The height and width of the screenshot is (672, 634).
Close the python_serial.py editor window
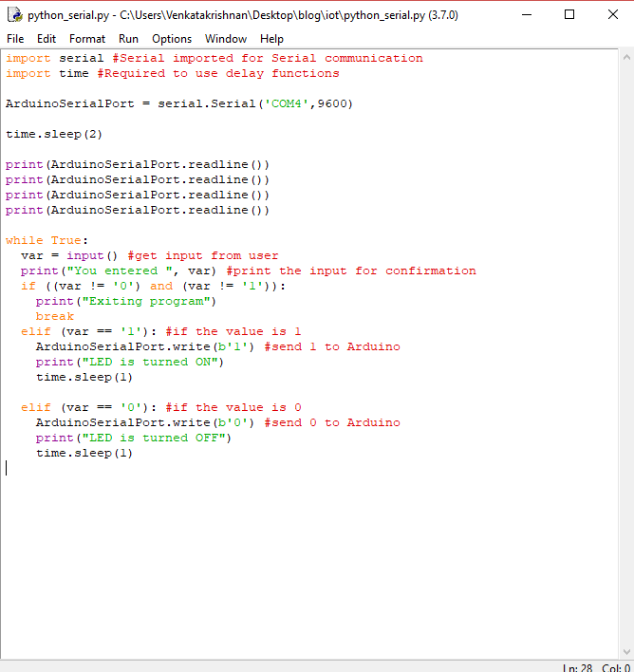coord(613,14)
